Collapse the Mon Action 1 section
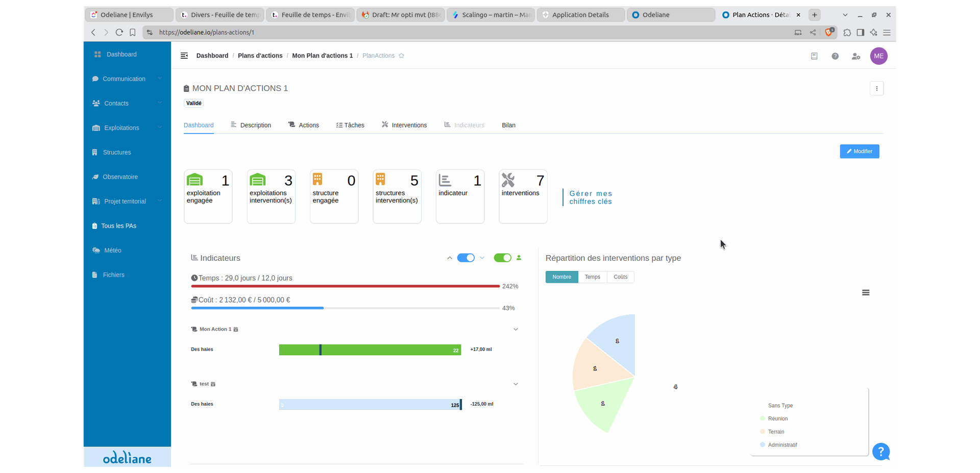 [516, 330]
